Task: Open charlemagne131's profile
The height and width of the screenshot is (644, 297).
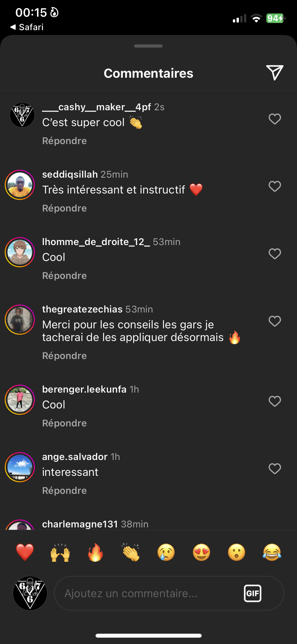Action: click(x=80, y=524)
